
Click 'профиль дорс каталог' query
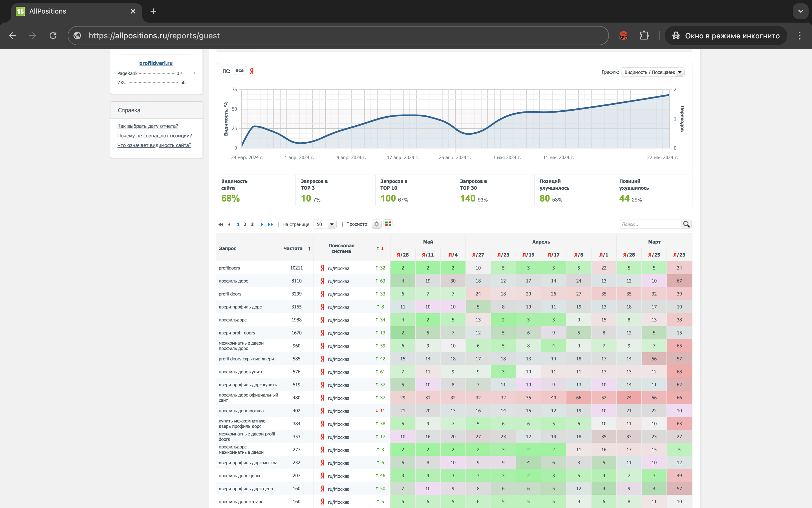(242, 502)
